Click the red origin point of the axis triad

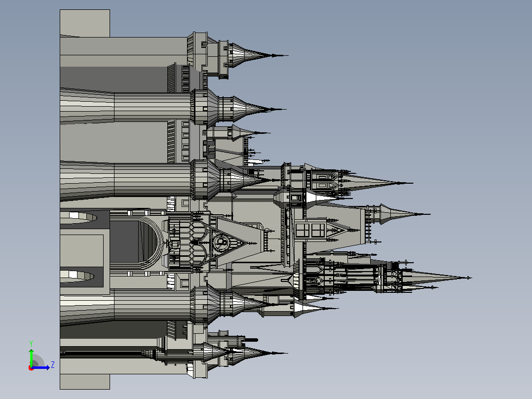coord(31,368)
